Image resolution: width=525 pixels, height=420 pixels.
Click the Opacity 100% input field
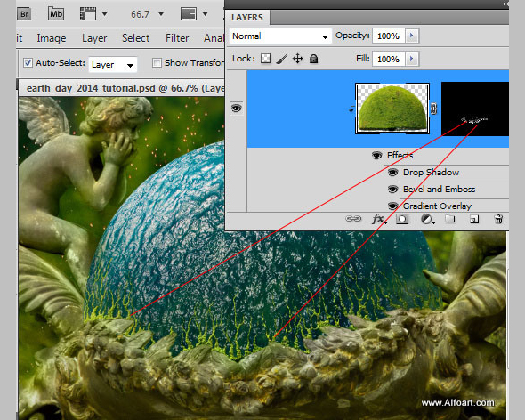(388, 36)
